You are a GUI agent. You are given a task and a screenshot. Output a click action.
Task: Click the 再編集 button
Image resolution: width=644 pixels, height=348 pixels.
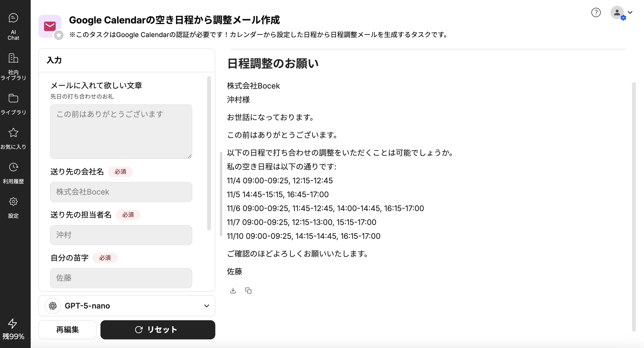pos(68,330)
